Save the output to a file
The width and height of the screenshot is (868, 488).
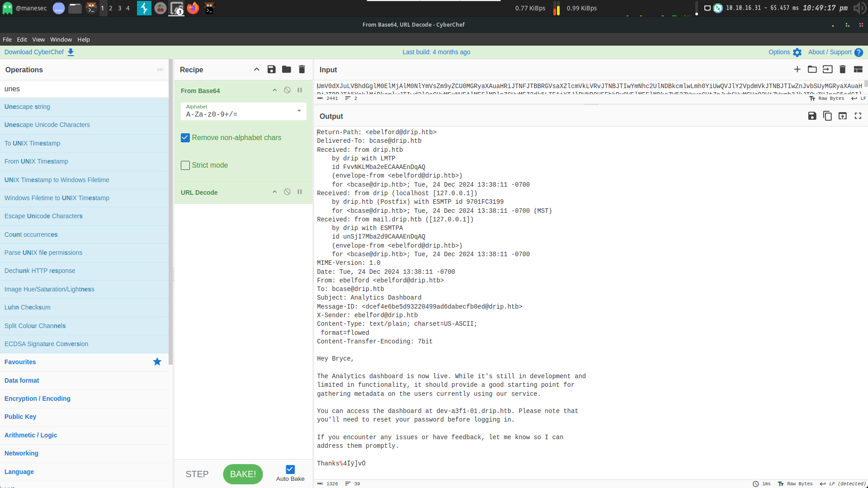812,116
